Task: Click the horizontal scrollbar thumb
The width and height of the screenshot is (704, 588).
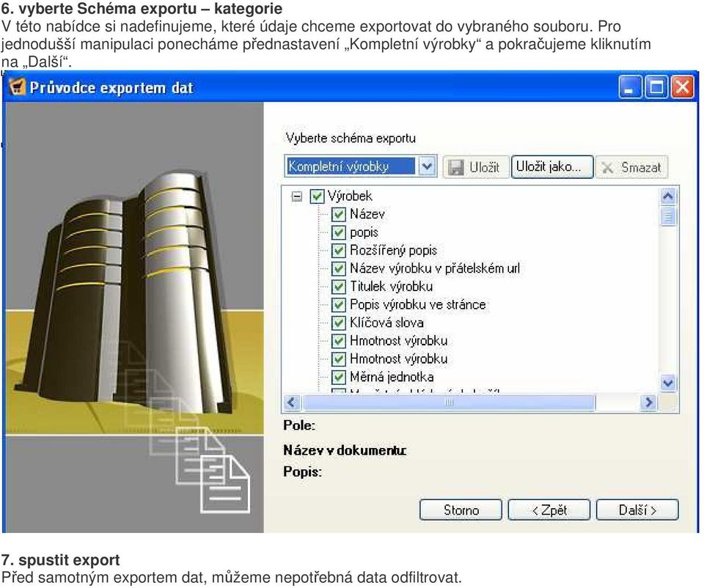Action: coord(449,403)
